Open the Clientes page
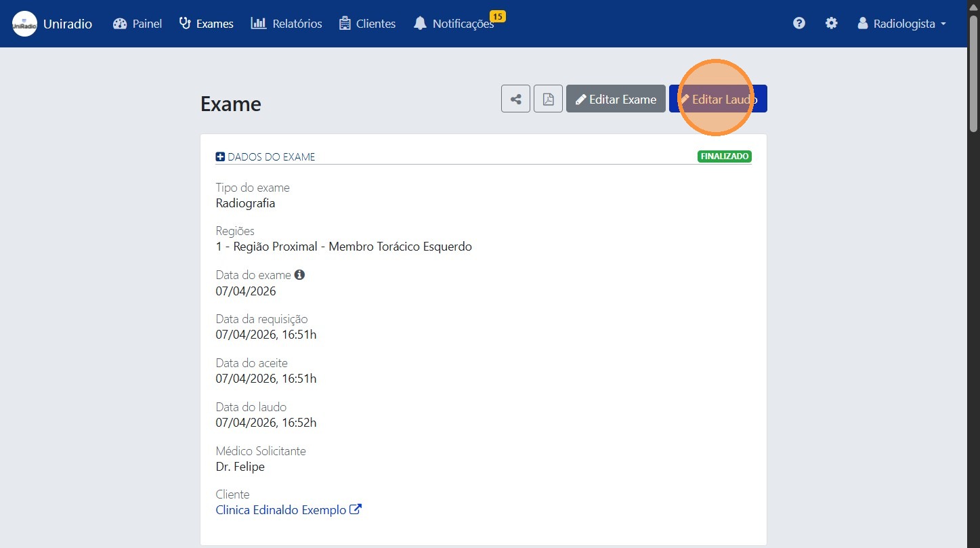 (367, 24)
